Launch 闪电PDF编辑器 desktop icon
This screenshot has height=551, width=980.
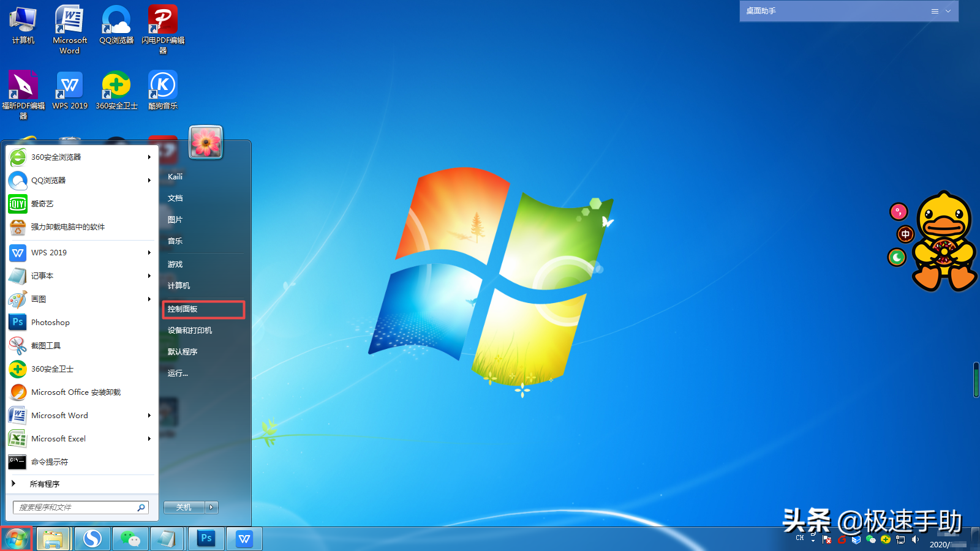click(x=163, y=24)
